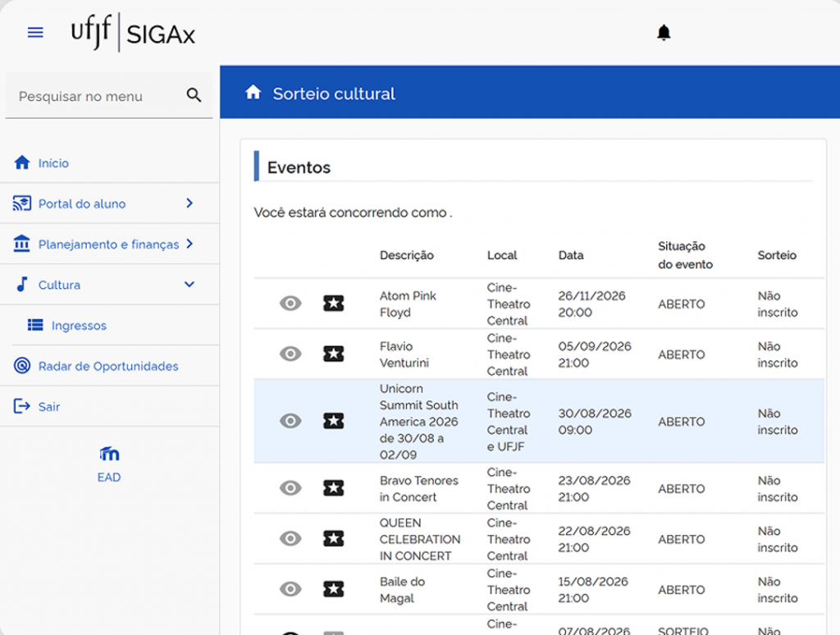Click the Local column header
This screenshot has width=840, height=635.
(x=502, y=255)
